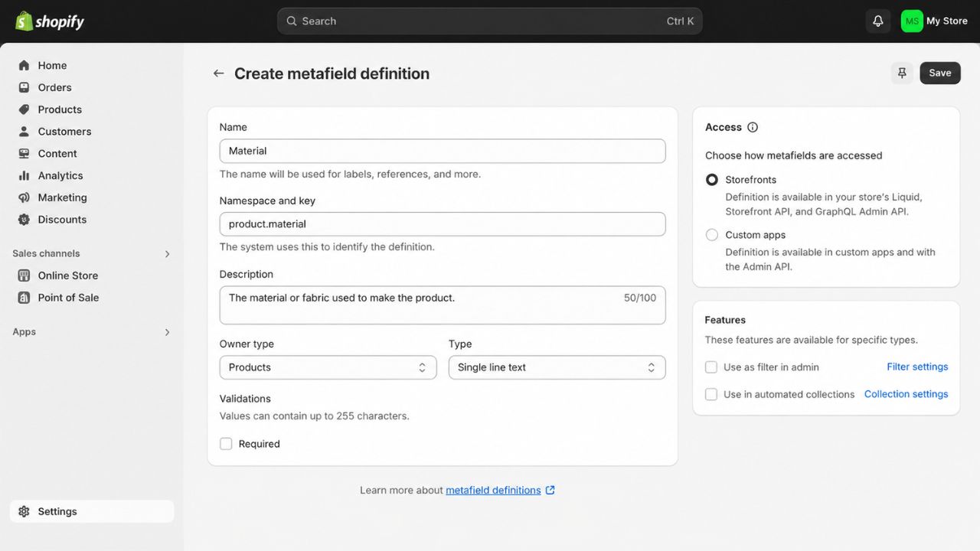Image resolution: width=980 pixels, height=551 pixels.
Task: Open Filter settings link
Action: [917, 367]
